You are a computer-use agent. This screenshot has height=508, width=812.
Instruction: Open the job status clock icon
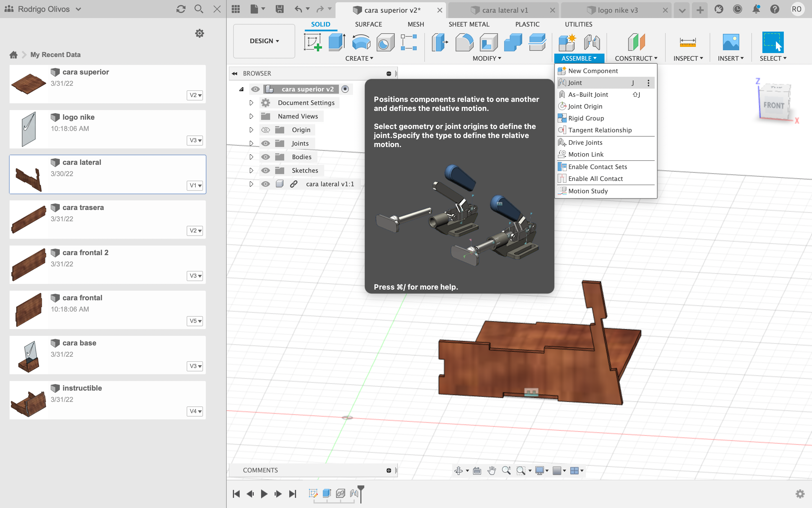click(x=737, y=9)
